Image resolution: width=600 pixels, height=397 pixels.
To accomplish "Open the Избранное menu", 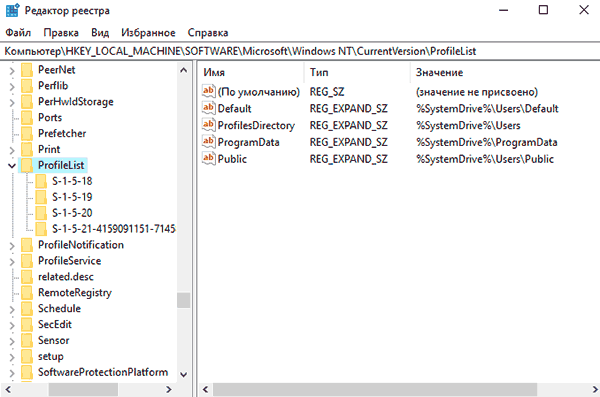I will click(x=148, y=33).
